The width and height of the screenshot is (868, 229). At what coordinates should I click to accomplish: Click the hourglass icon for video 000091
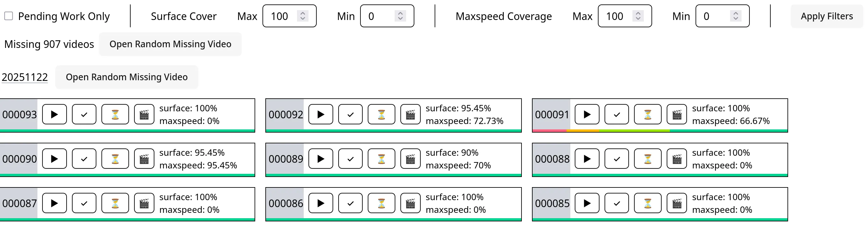(648, 114)
